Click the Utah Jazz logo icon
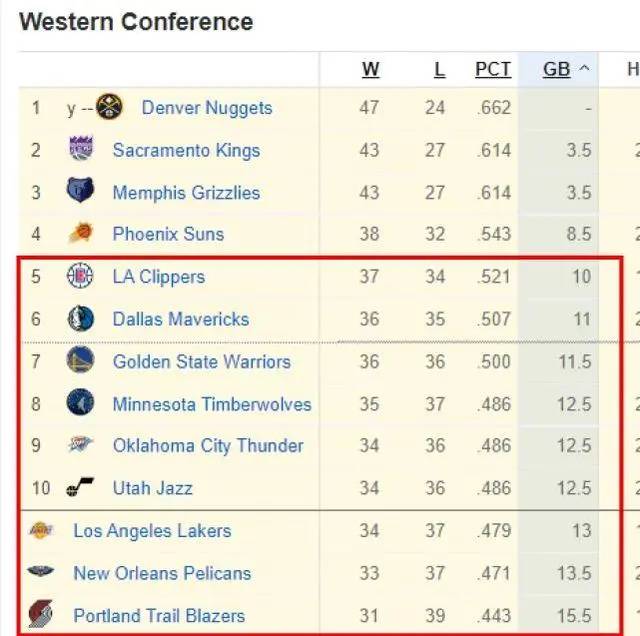Screen dimensions: 640x636 pyautogui.click(x=81, y=488)
